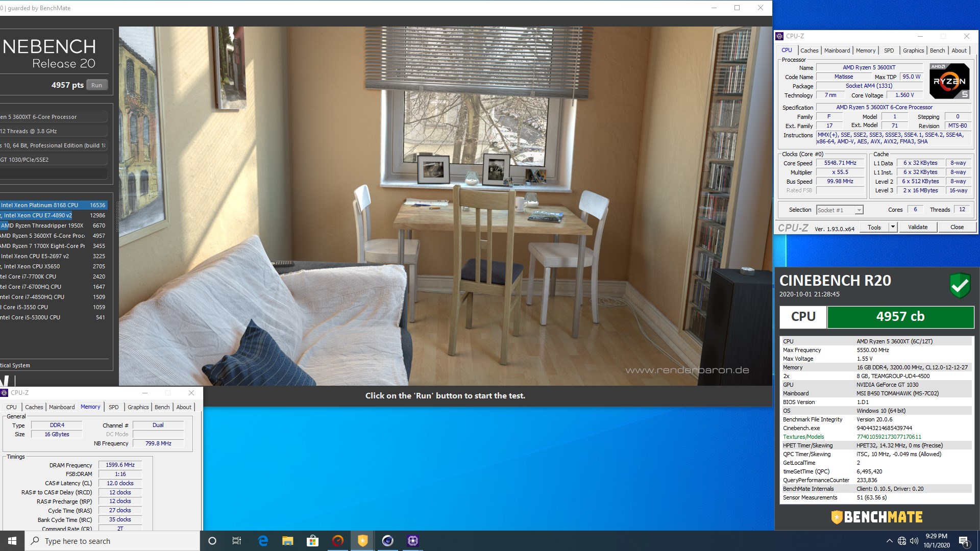Select Caches tab in lower-left CPU-Z window
Image resolution: width=980 pixels, height=551 pixels.
coord(34,407)
